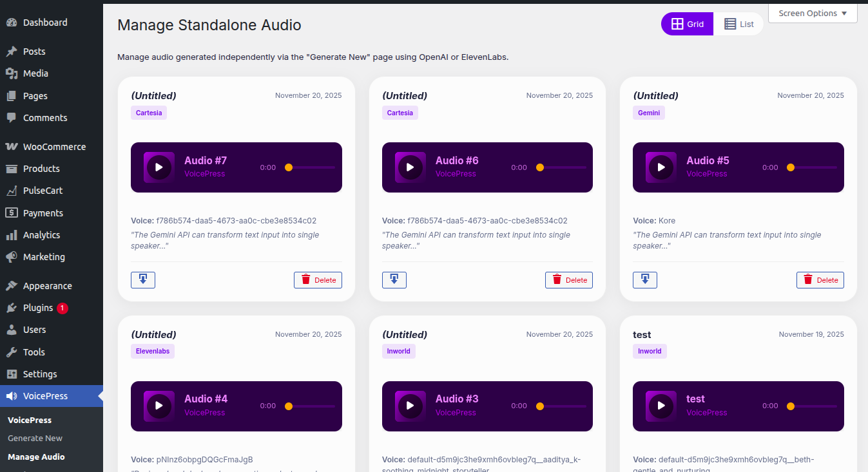Open the WooCommerce menu

pos(54,147)
